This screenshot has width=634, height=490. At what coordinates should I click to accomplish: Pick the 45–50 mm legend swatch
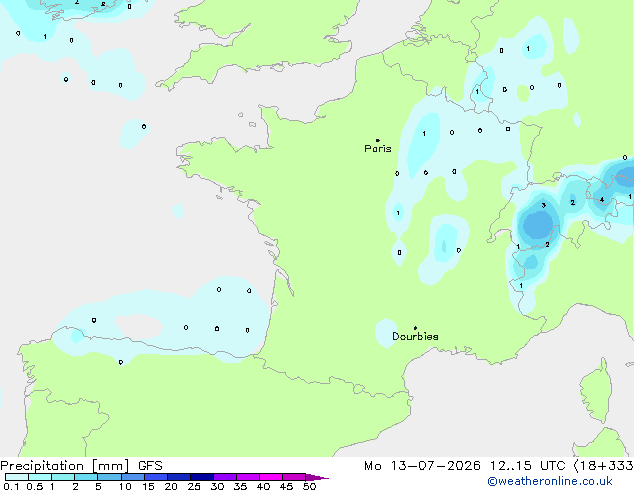(x=294, y=477)
